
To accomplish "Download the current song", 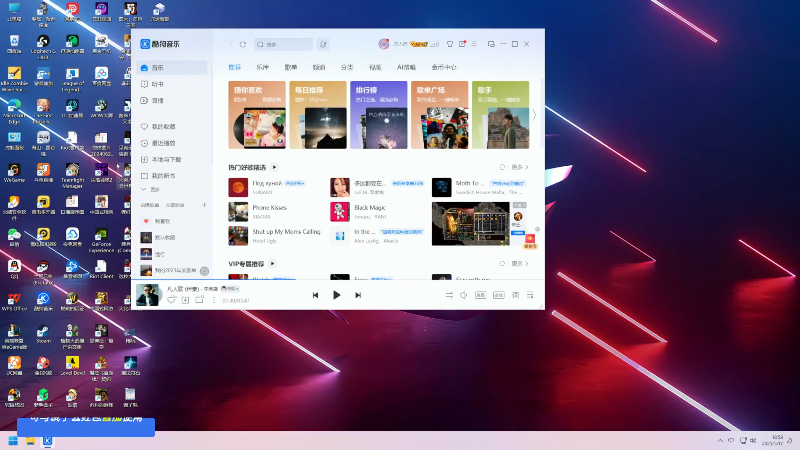I will click(185, 300).
